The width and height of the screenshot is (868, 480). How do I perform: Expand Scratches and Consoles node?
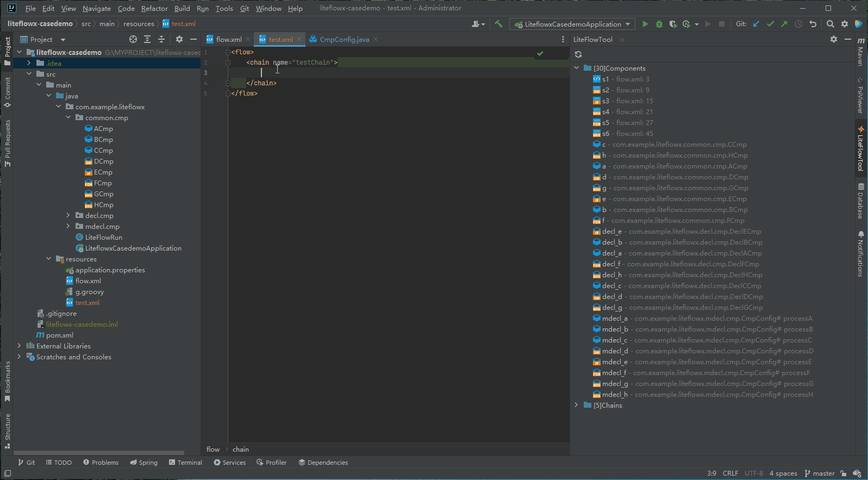click(19, 357)
